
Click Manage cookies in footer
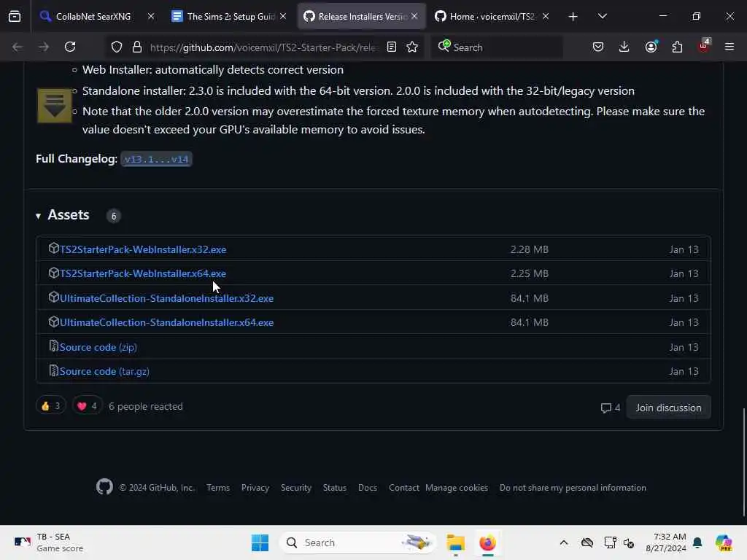[x=457, y=488]
